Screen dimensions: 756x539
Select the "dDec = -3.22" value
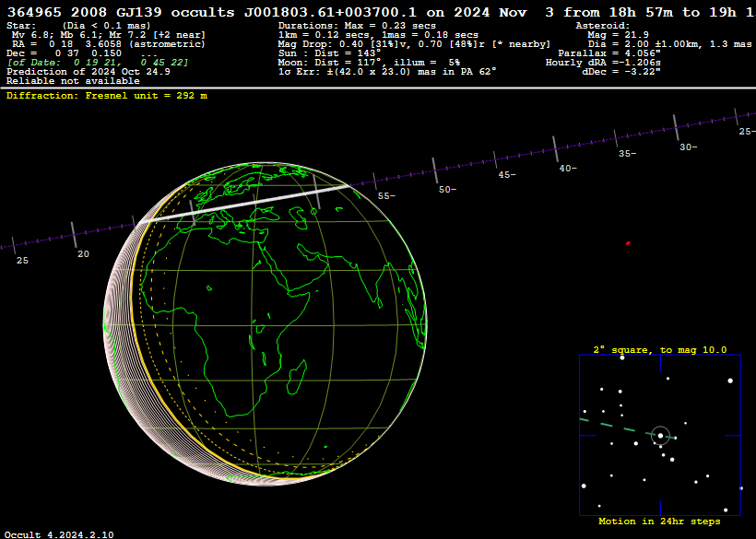tap(621, 72)
